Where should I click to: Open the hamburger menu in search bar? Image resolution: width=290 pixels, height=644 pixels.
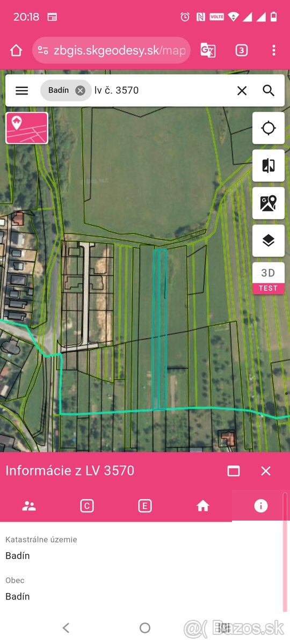[x=21, y=91]
